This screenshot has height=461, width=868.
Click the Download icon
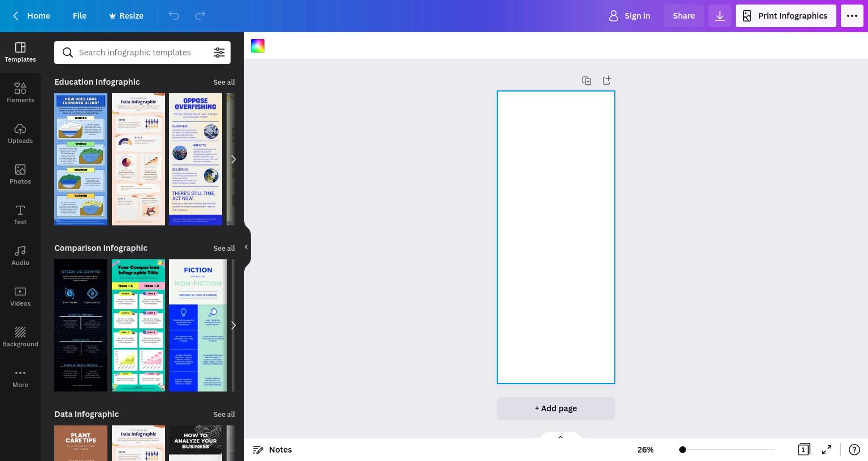click(720, 16)
